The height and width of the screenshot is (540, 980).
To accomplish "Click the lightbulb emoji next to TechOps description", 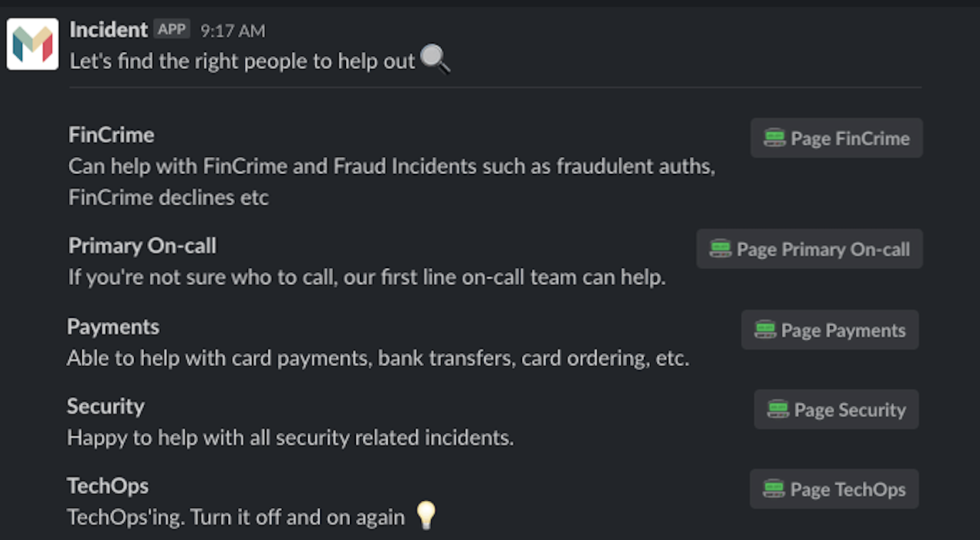I will pos(424,516).
